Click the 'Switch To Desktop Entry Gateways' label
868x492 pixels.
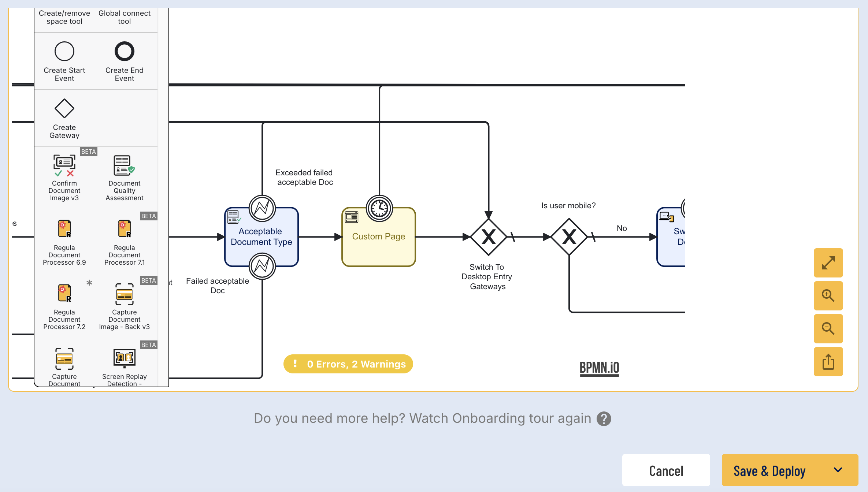tap(487, 277)
